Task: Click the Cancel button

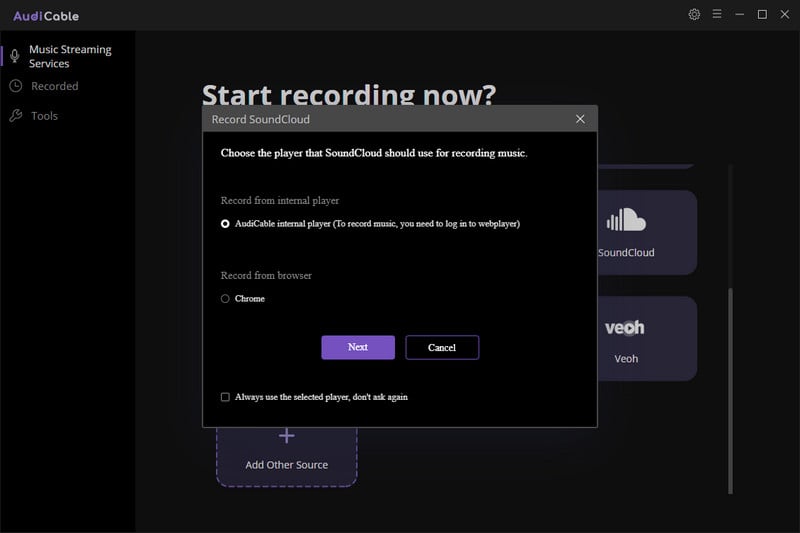Action: [x=442, y=347]
